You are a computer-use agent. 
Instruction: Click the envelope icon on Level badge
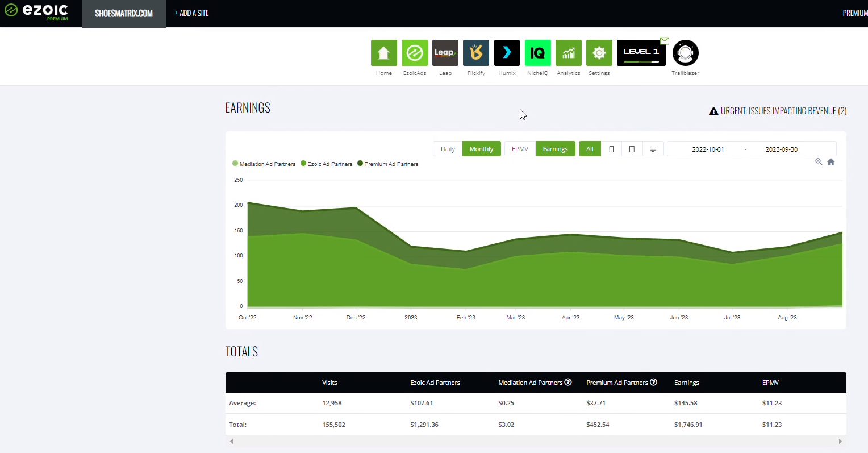tap(665, 41)
